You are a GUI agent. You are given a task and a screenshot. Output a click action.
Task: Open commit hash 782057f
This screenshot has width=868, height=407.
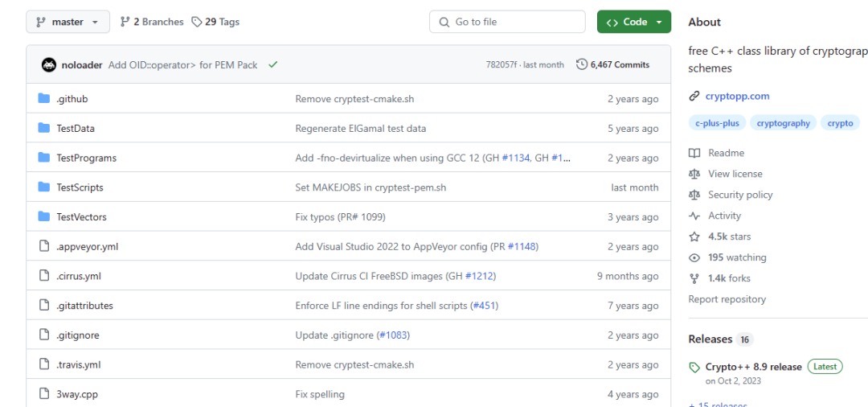coord(501,65)
